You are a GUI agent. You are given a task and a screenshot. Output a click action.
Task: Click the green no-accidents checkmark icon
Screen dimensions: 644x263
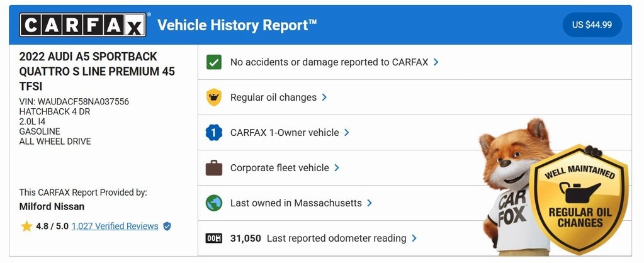click(214, 62)
